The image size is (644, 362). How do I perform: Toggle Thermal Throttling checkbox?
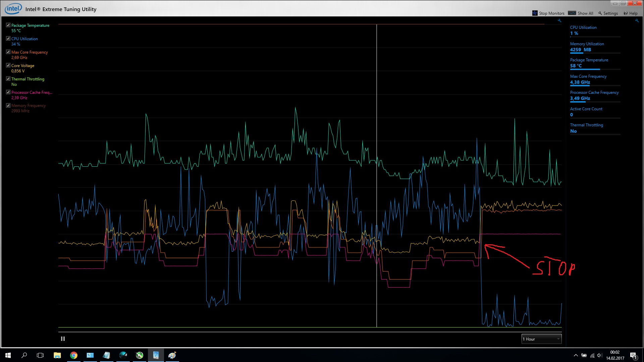(x=8, y=79)
